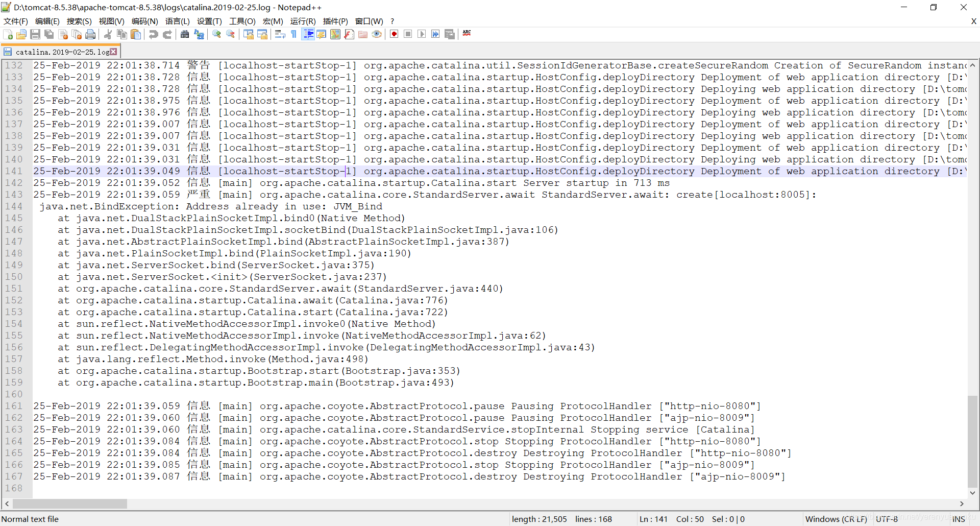Click the vertical scrollbar up arrow

point(973,65)
